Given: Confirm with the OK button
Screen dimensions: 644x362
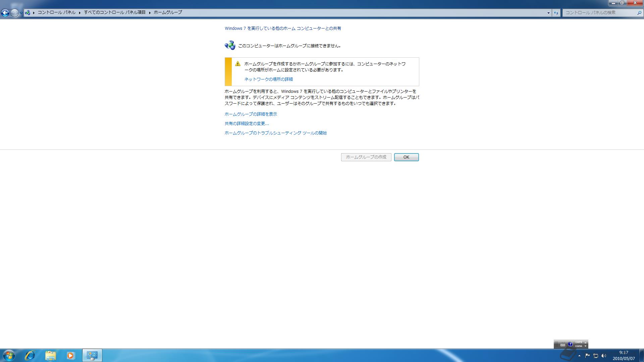Looking at the screenshot, I should point(406,157).
